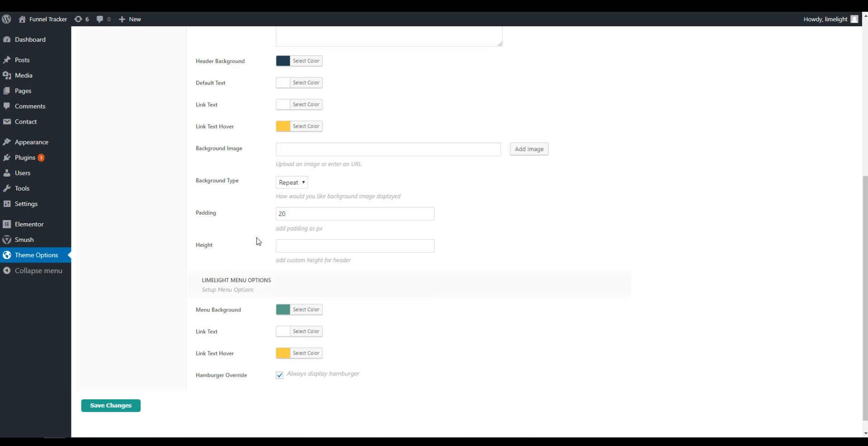Click the limelight user avatar
Screen dimensions: 868x446
pos(854,19)
